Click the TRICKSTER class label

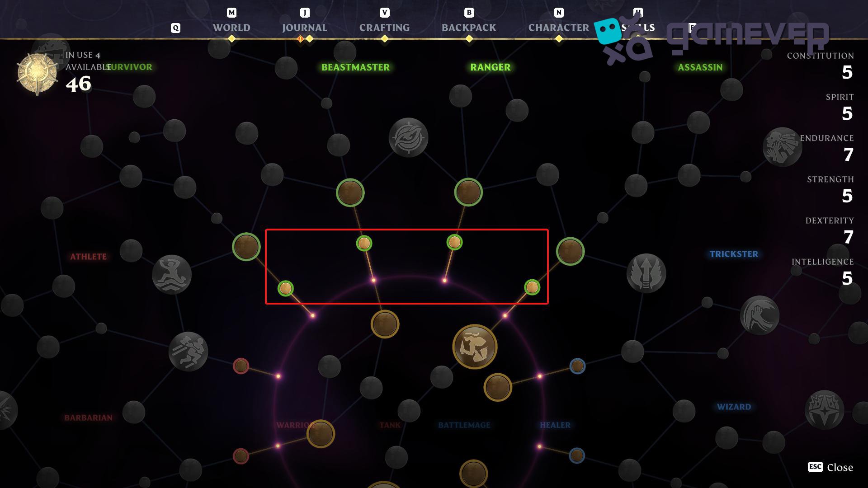(734, 254)
